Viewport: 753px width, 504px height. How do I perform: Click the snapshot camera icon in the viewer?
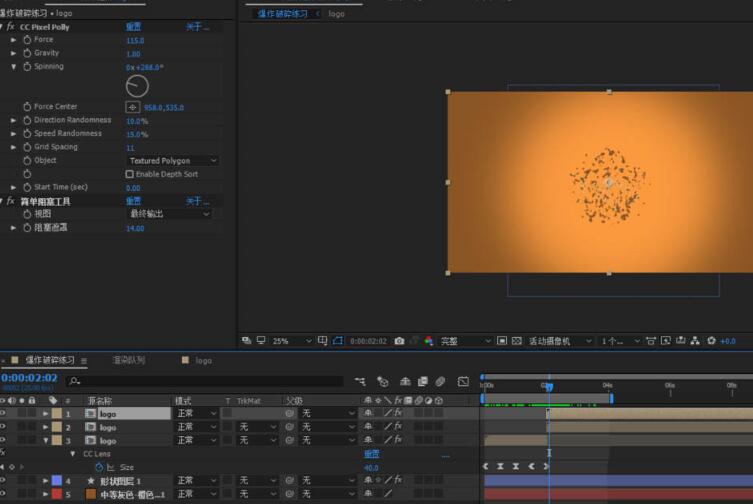click(399, 341)
